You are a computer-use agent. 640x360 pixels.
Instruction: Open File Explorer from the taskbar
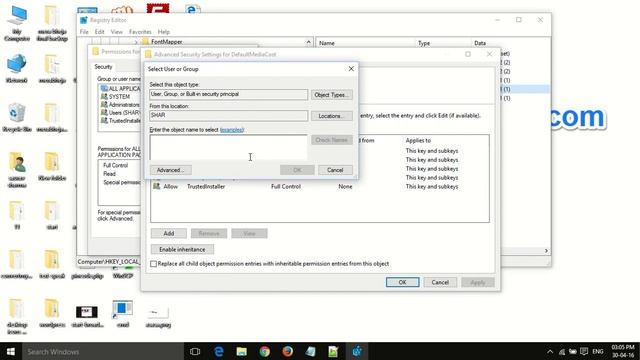click(242, 351)
